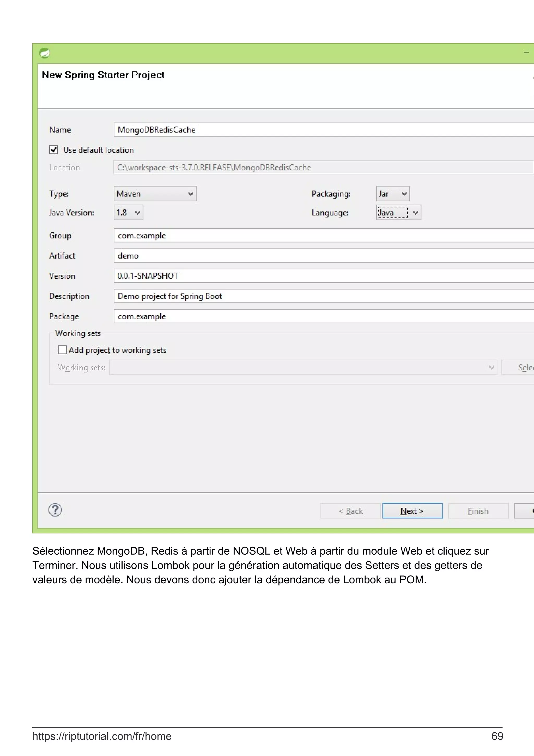Uncheck Use default location checkbox

click(x=54, y=150)
